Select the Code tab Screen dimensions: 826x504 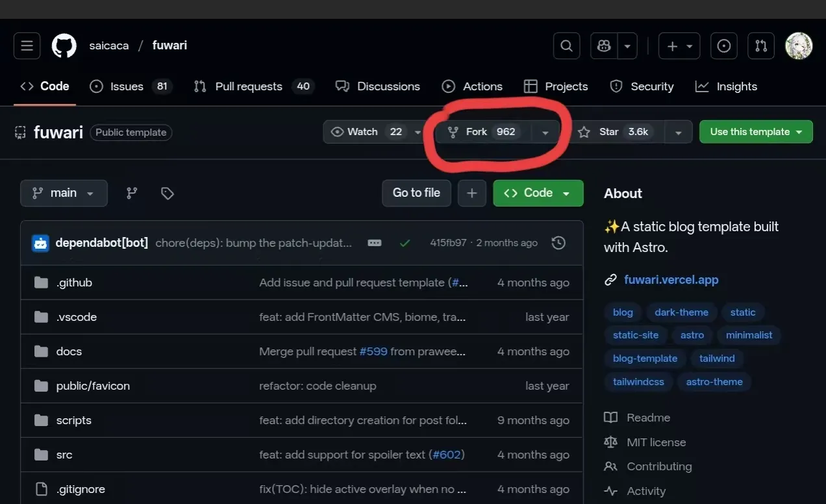coord(45,86)
